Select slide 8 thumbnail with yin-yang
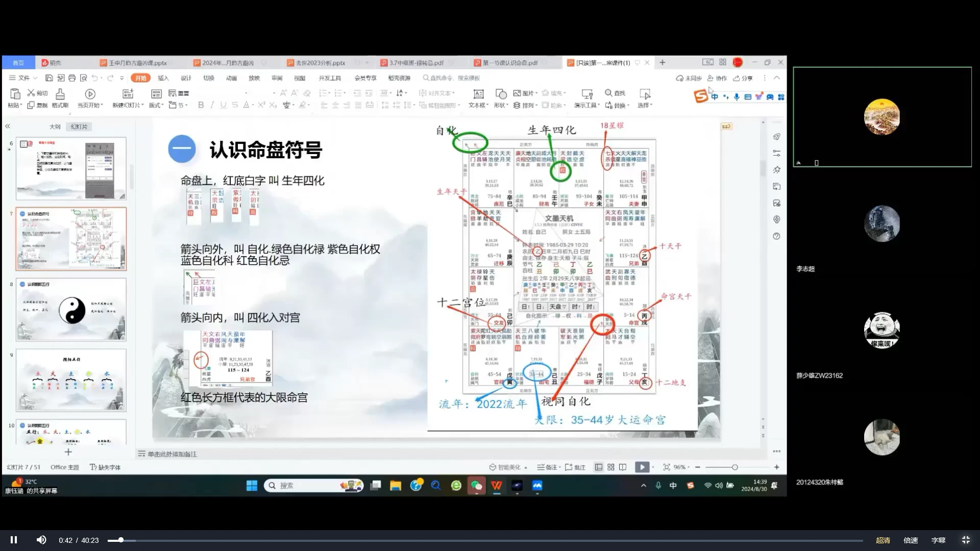Image resolution: width=980 pixels, height=551 pixels. click(71, 310)
